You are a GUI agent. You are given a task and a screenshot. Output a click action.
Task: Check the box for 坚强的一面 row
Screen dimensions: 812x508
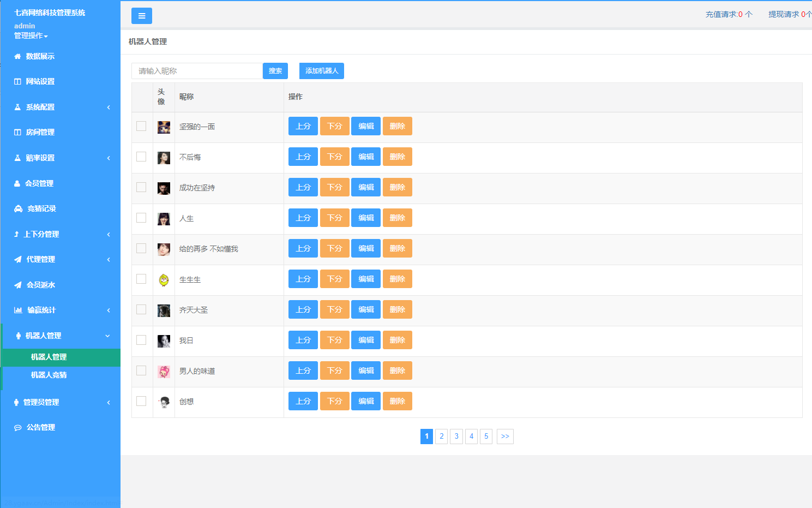[141, 126]
